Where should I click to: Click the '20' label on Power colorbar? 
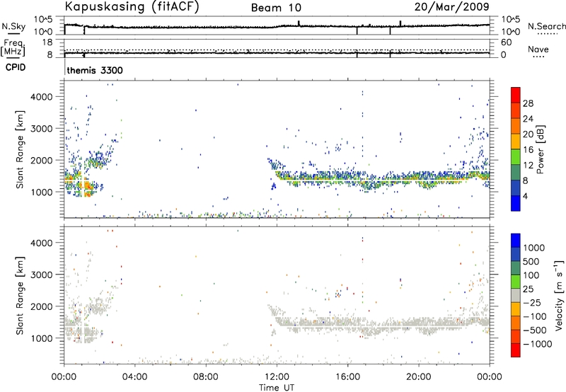pos(528,134)
